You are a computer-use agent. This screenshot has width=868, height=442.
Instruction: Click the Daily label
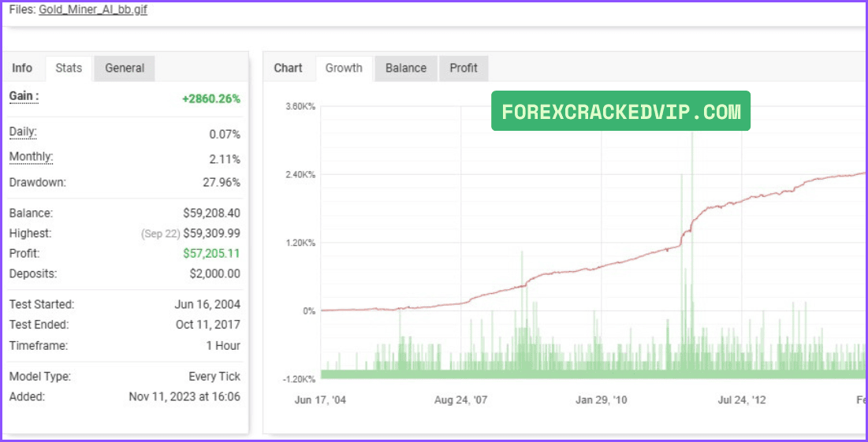click(23, 132)
